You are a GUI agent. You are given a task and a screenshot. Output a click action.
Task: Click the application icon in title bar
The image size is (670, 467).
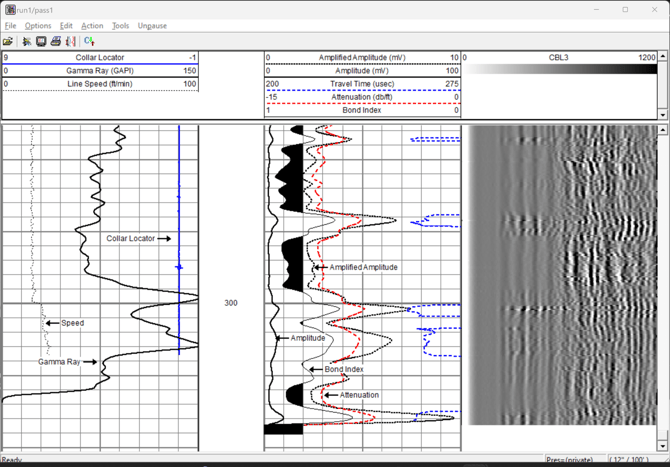(x=9, y=9)
